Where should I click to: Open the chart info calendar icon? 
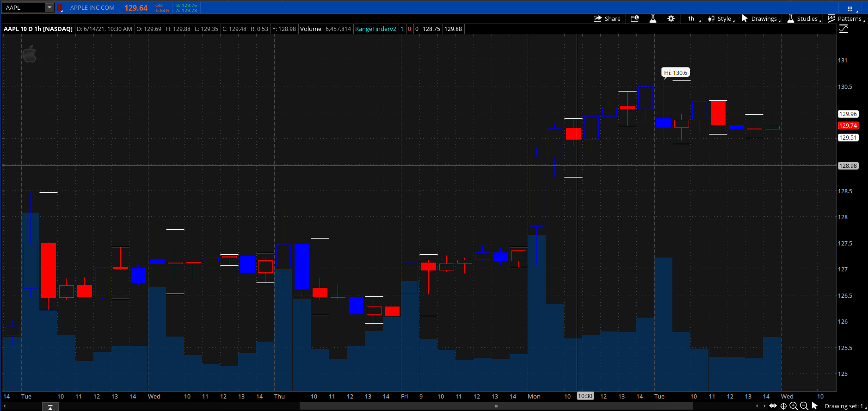click(635, 18)
